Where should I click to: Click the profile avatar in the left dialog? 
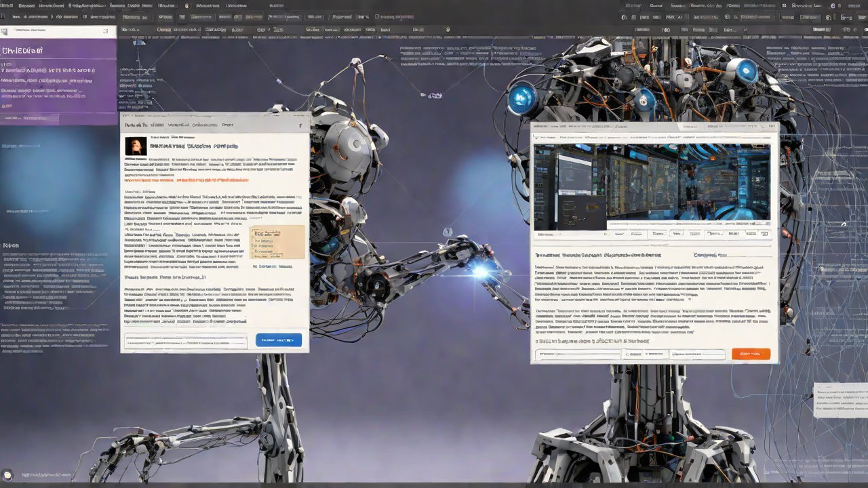click(136, 146)
